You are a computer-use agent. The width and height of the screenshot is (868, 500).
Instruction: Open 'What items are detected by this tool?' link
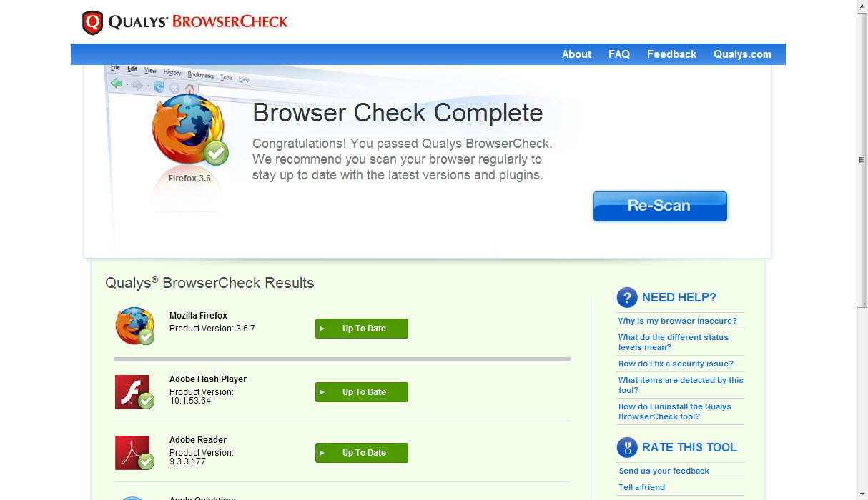pos(681,385)
